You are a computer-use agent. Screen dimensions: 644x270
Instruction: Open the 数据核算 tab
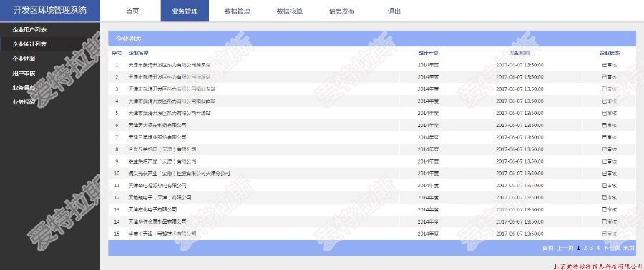tap(289, 11)
